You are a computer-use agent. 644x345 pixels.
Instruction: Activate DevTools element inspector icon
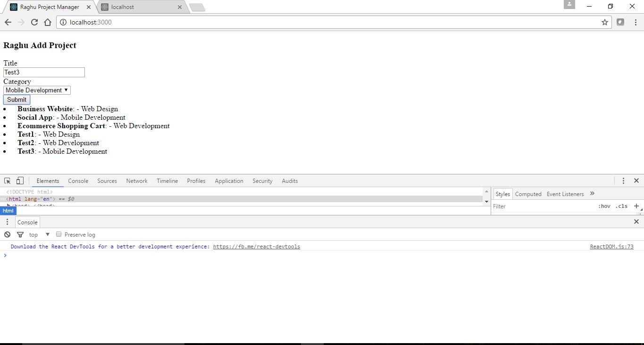(7, 181)
